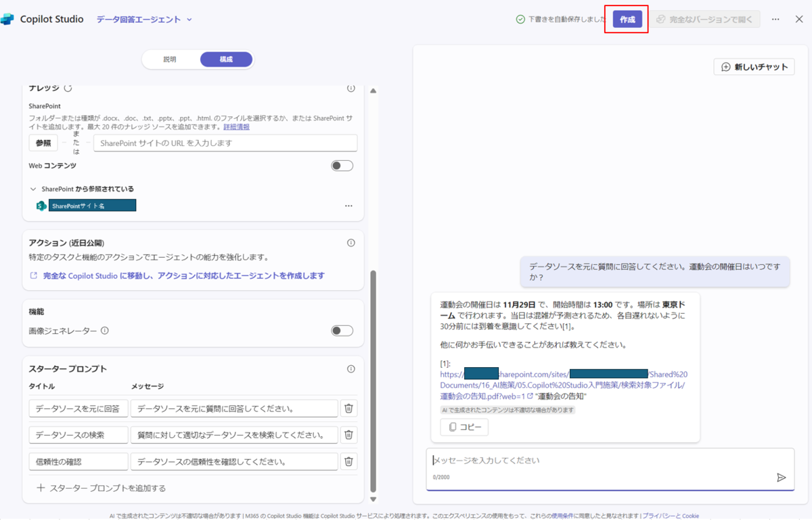812x520 pixels.
Task: Close the agent builder with X icon
Action: coord(799,20)
